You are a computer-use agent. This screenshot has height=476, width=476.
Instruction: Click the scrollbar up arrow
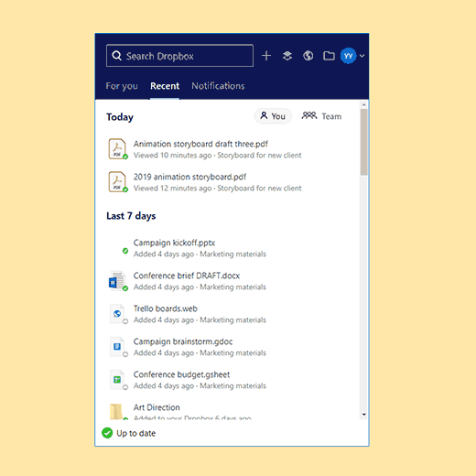tap(363, 104)
